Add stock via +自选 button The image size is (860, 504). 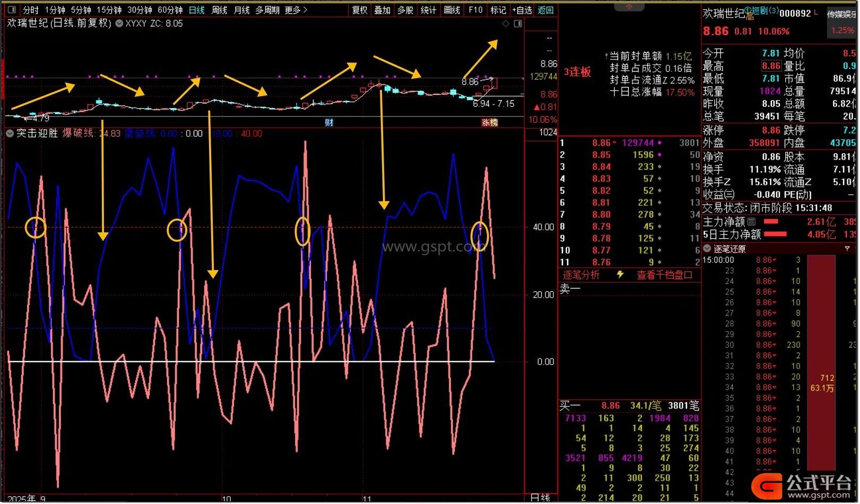[x=522, y=10]
